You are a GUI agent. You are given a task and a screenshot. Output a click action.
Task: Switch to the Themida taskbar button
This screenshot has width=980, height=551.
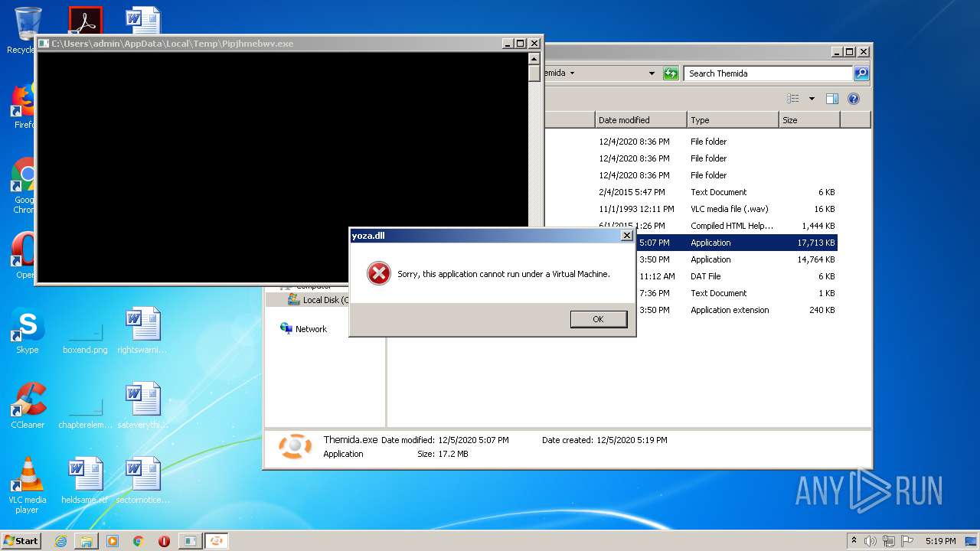(217, 541)
